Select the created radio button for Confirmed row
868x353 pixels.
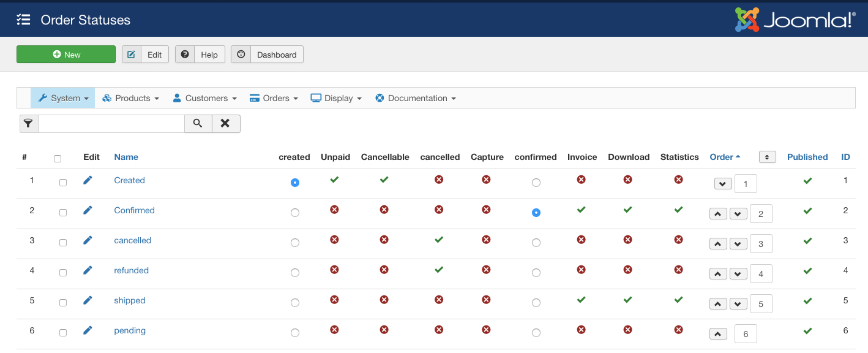pos(295,213)
